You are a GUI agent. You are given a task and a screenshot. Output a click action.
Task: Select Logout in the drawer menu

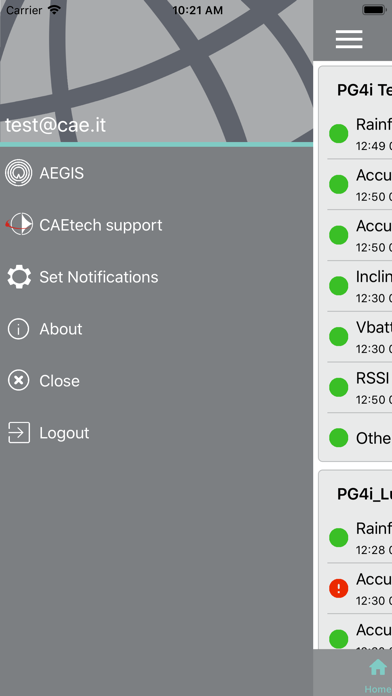157,433
